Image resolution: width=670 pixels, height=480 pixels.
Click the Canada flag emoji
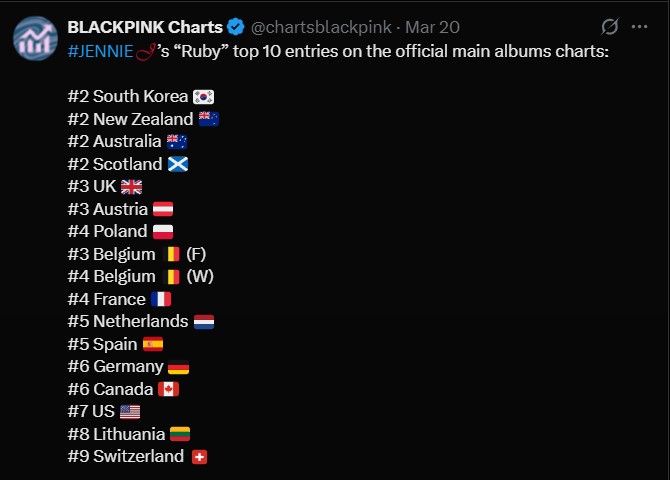pyautogui.click(x=168, y=389)
